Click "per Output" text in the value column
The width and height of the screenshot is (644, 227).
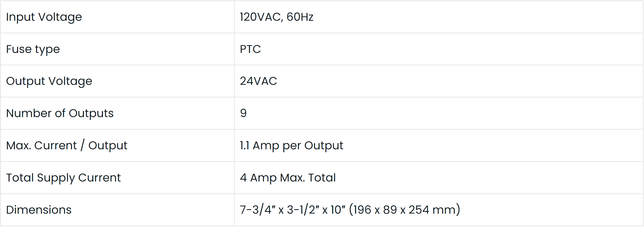[313, 146]
